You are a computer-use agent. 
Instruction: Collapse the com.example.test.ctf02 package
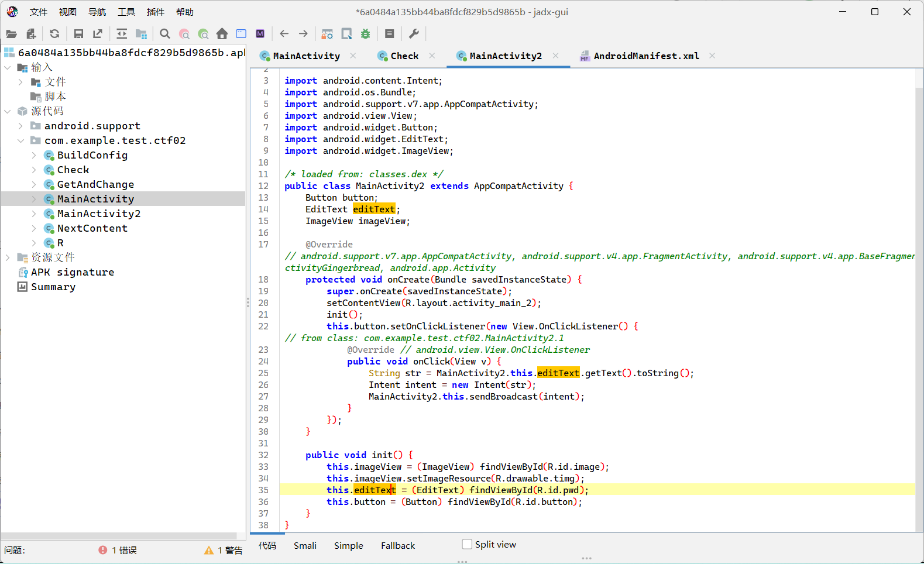(x=20, y=140)
